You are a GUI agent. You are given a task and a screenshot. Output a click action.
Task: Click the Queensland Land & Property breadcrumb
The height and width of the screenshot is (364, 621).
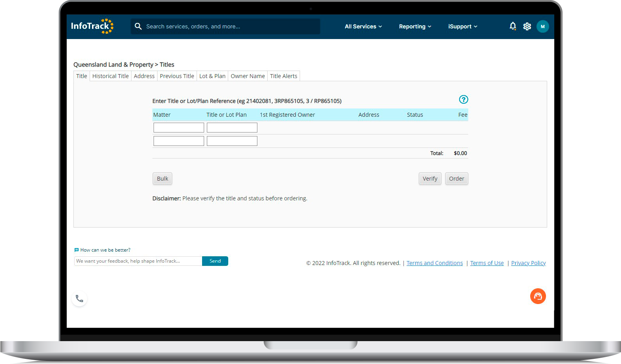(x=113, y=65)
